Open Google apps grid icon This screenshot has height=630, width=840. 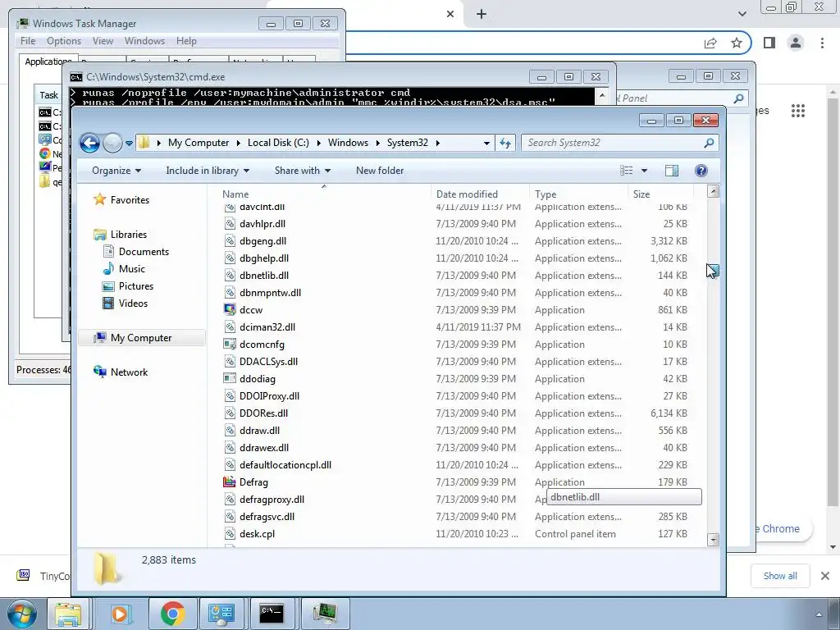coord(798,111)
